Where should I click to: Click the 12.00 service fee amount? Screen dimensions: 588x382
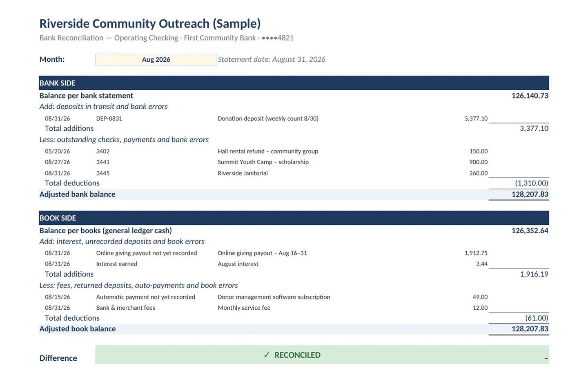(x=480, y=308)
